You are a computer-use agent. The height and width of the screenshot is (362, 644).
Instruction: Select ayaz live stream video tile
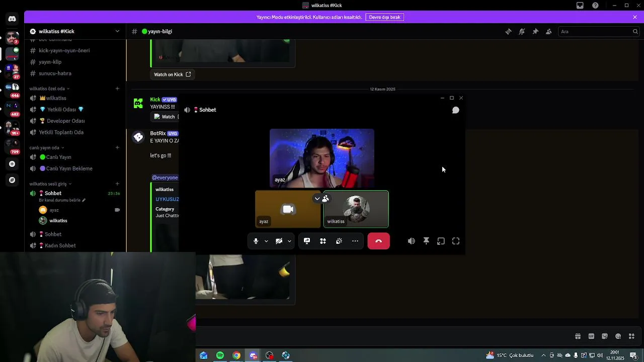[x=322, y=157]
